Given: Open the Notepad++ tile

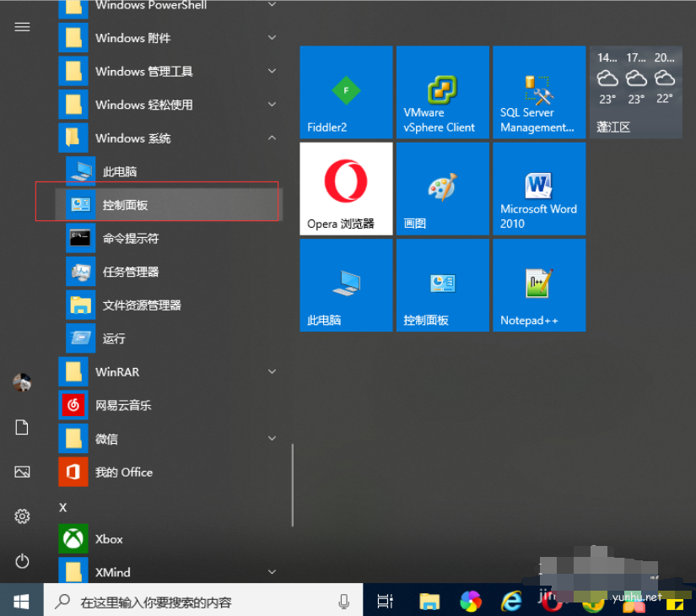Looking at the screenshot, I should [x=538, y=284].
